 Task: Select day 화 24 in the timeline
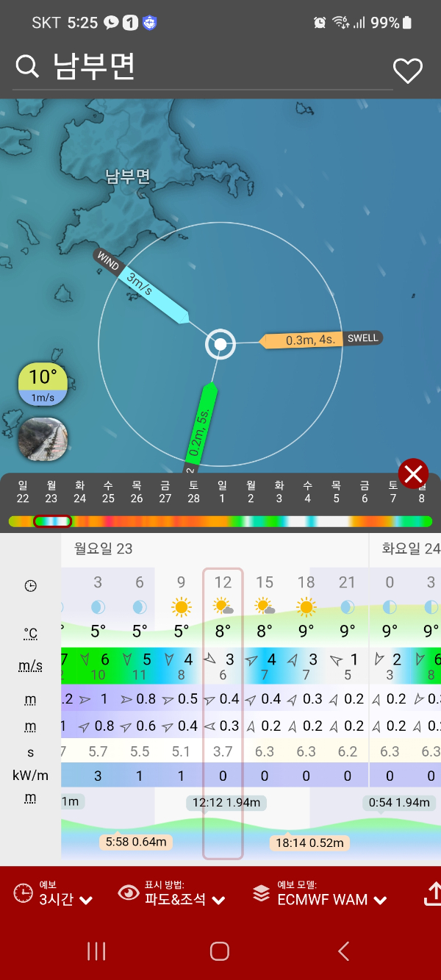79,492
